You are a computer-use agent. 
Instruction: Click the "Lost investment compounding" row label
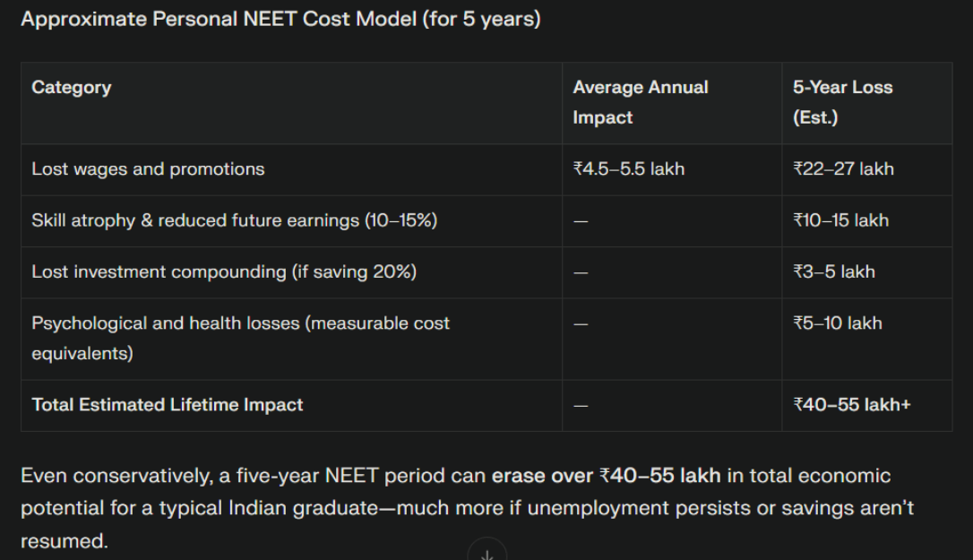[224, 271]
